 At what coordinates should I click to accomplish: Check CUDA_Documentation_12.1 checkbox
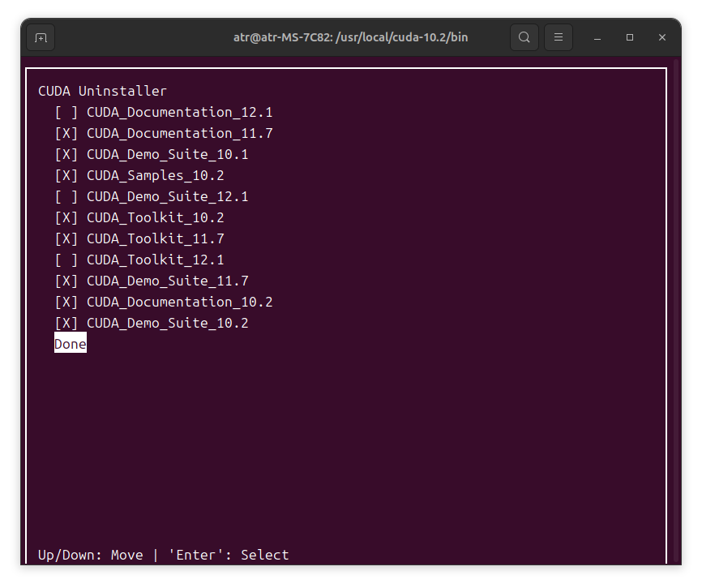[x=66, y=113]
